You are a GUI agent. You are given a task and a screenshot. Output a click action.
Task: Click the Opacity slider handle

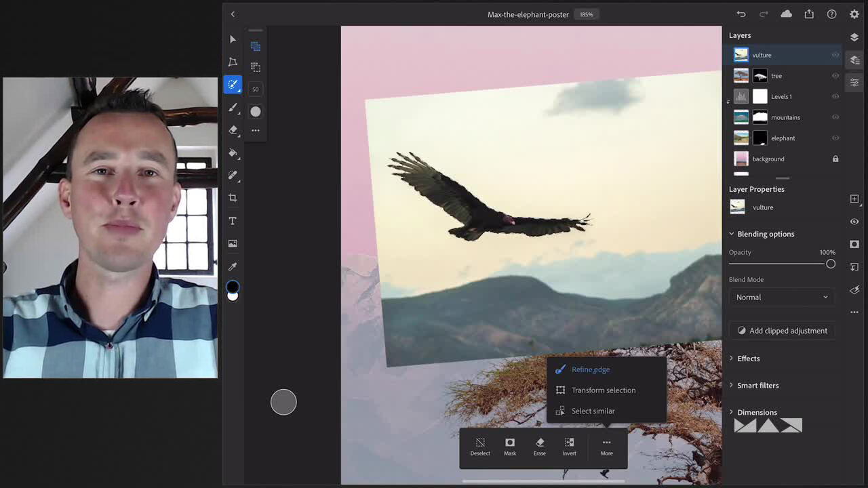(831, 264)
